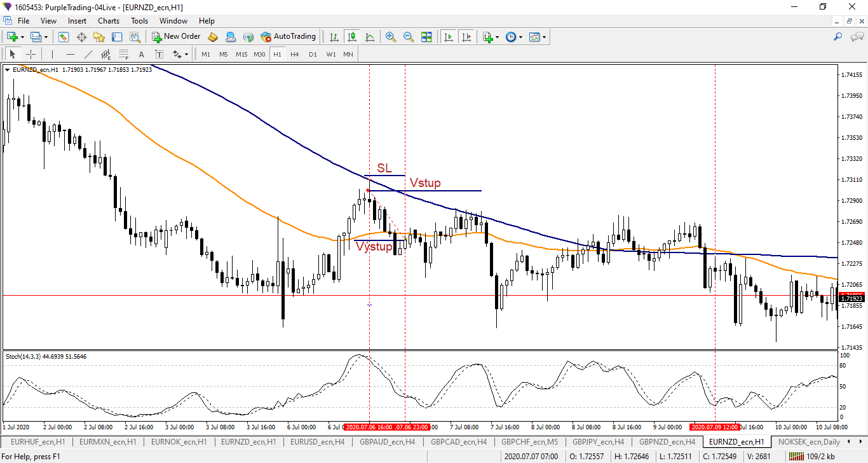Click the New Order button
Image resolution: width=868 pixels, height=463 pixels.
pos(176,37)
